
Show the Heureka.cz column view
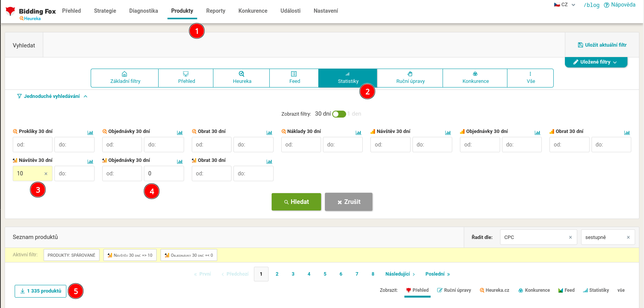tap(495, 290)
